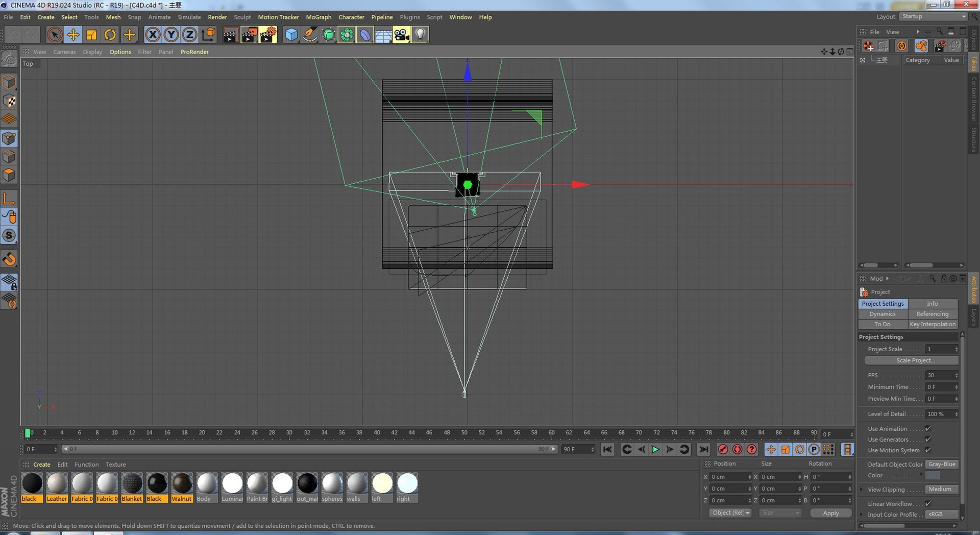Toggle Use Generators checkbox
The height and width of the screenshot is (535, 980).
click(928, 440)
